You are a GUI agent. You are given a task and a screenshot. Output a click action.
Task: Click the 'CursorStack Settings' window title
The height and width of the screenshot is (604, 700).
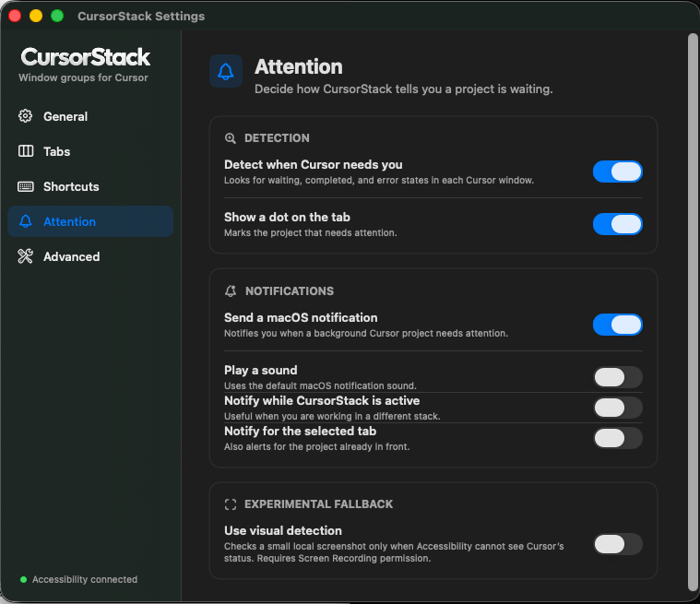[141, 16]
